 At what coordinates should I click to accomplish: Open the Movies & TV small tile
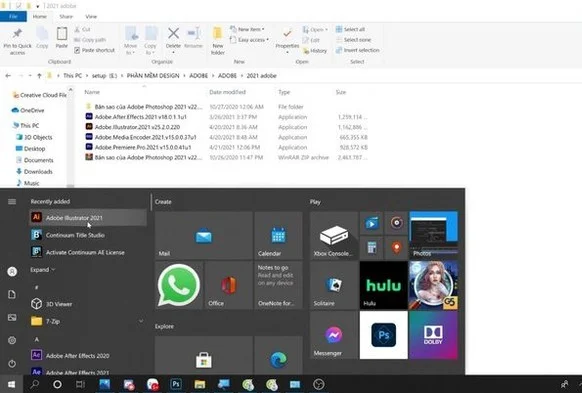[372, 223]
